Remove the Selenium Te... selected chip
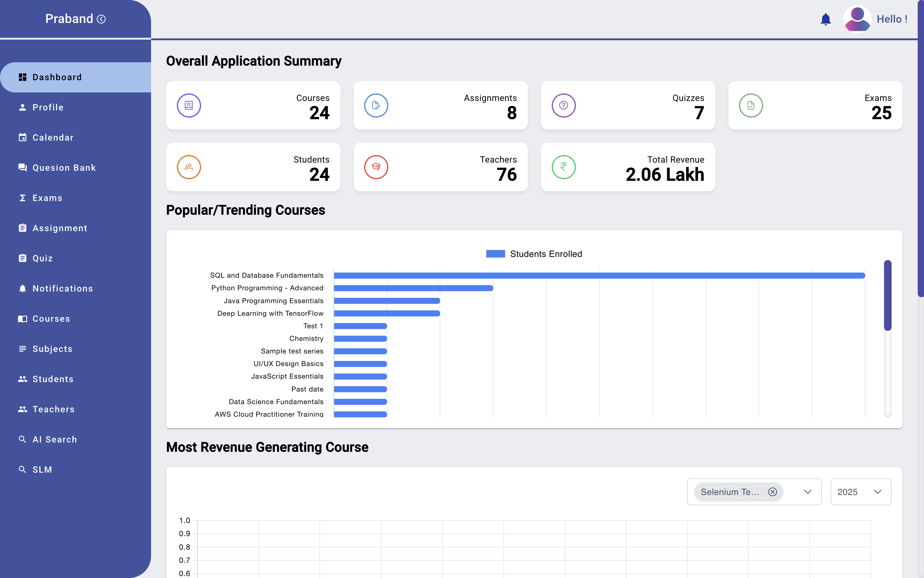 773,492
